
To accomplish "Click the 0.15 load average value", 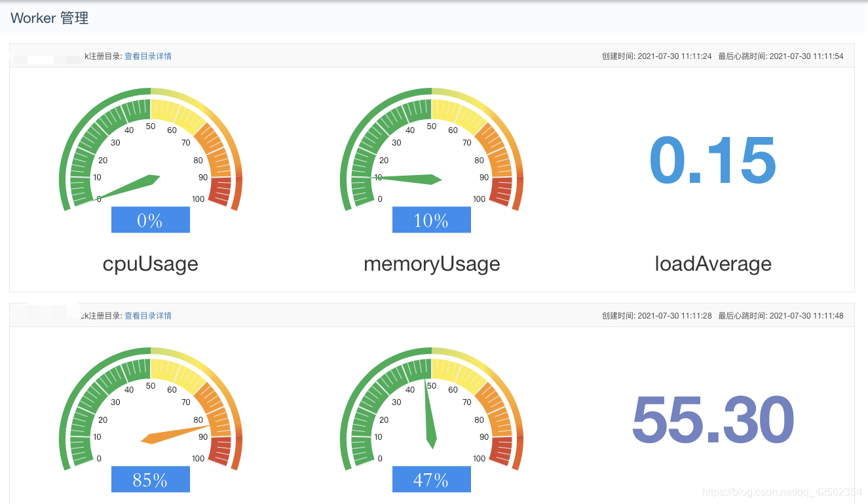I will click(x=713, y=161).
